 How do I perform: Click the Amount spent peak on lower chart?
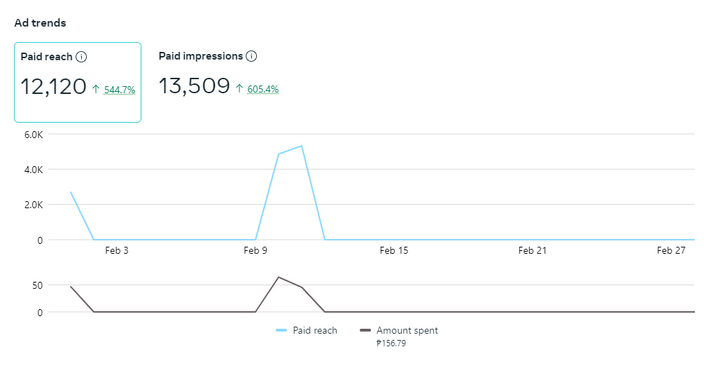click(x=279, y=277)
